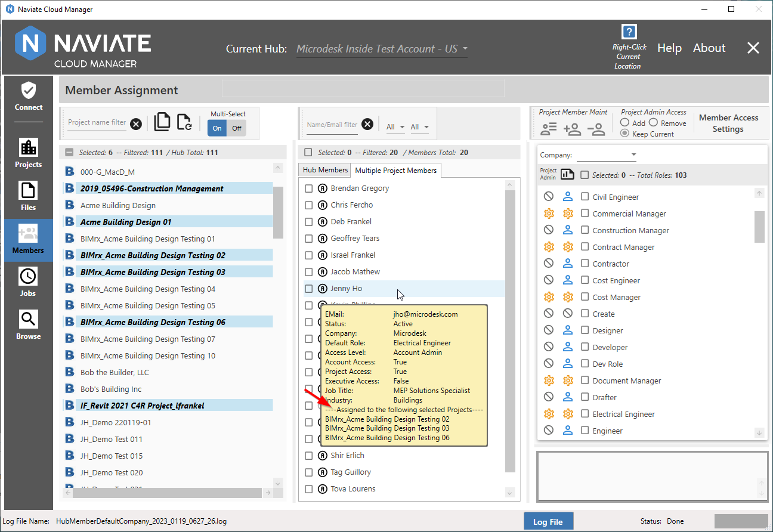The width and height of the screenshot is (773, 532).
Task: Click the report icon beside Project Admin
Action: (567, 174)
